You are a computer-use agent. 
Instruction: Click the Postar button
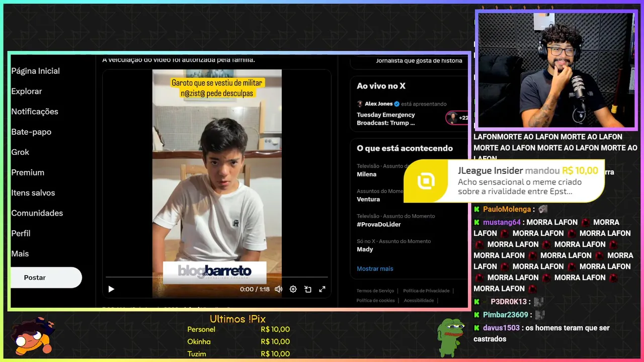tap(46, 278)
